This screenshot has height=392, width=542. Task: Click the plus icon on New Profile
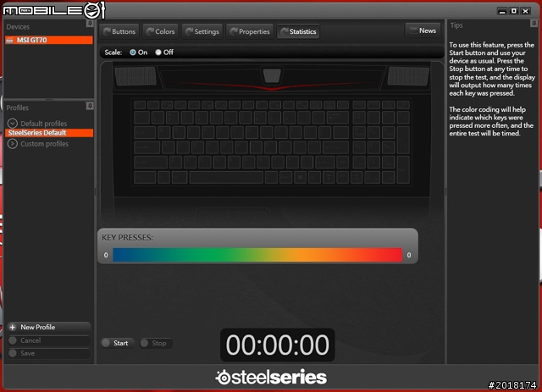click(13, 328)
